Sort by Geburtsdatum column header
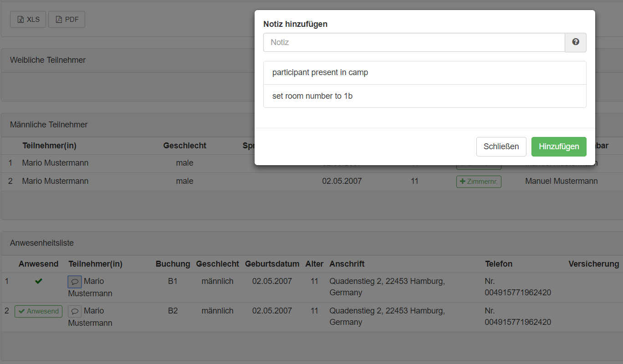The width and height of the screenshot is (623, 364). pyautogui.click(x=272, y=264)
